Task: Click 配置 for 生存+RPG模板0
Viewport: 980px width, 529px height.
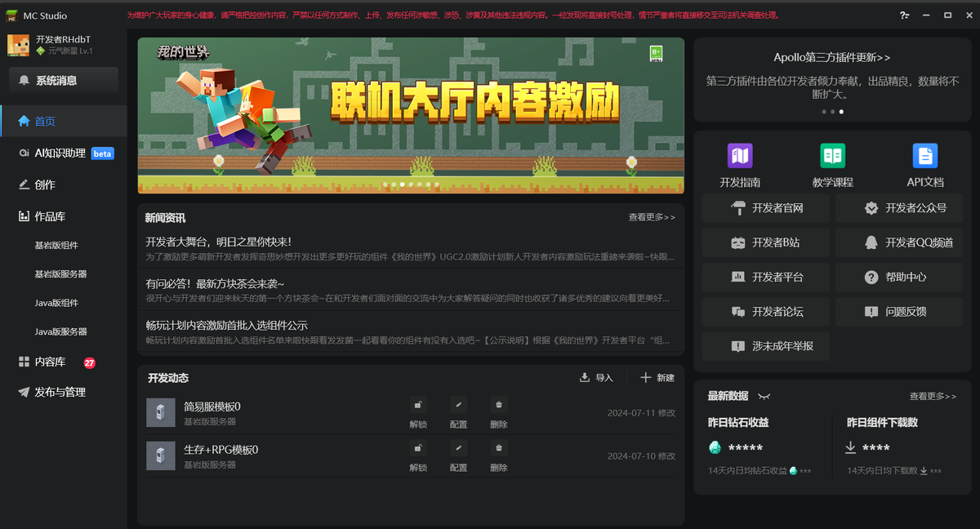Action: click(x=458, y=456)
